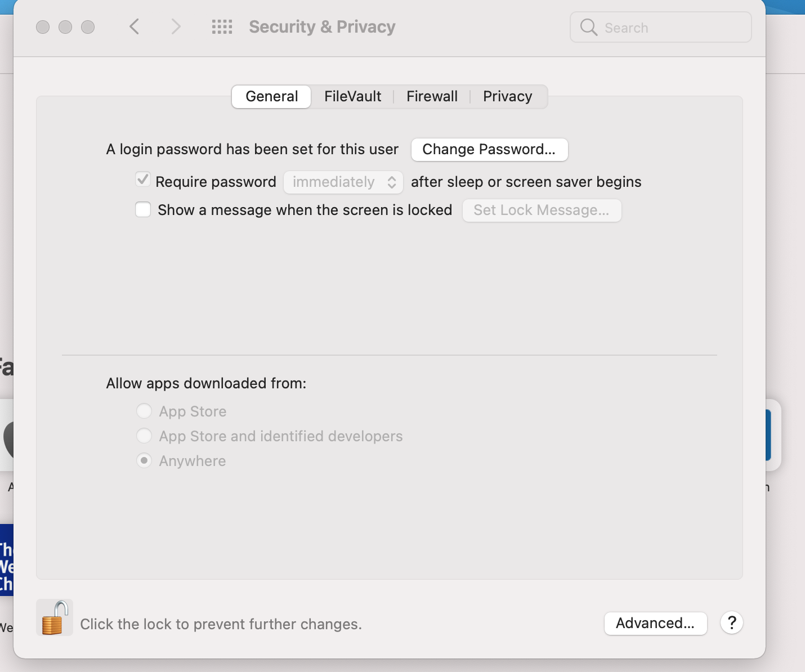Select the Anywhere radio option
805x672 pixels.
pos(144,461)
